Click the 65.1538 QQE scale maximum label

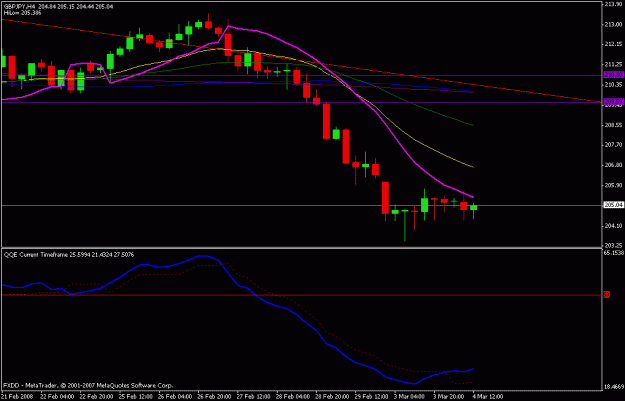tap(614, 253)
